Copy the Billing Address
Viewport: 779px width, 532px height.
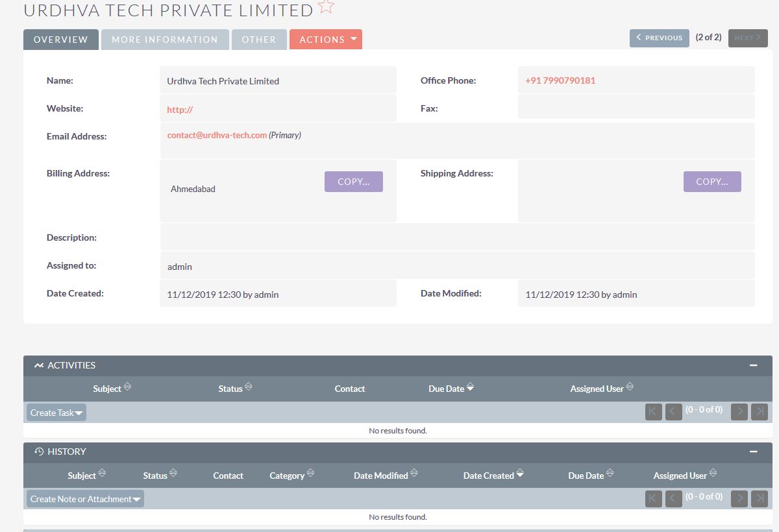point(354,182)
